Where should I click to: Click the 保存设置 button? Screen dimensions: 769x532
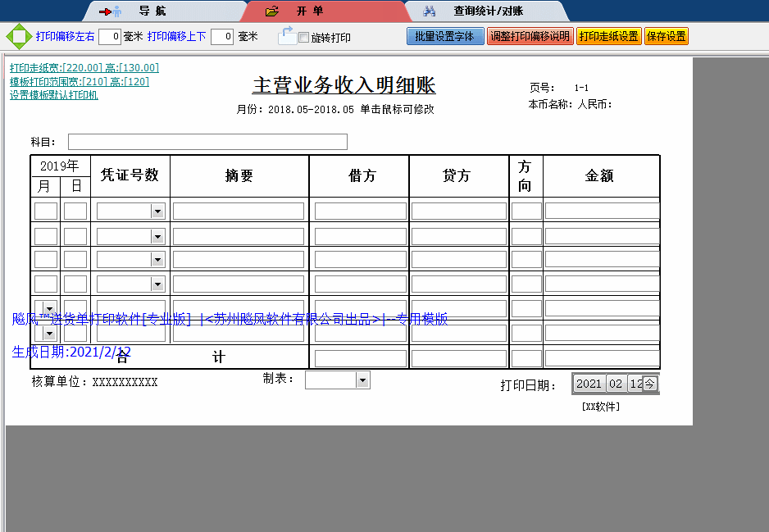pos(666,36)
